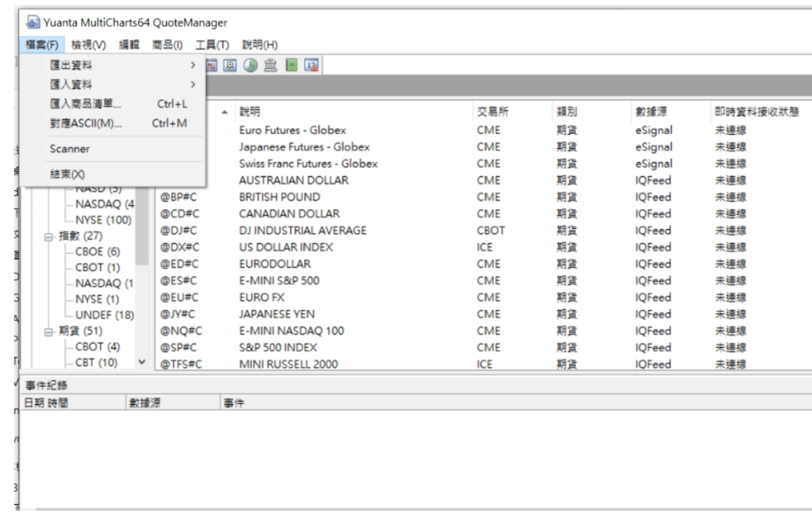Collapse the 期貨 (51) tree node

(x=48, y=332)
